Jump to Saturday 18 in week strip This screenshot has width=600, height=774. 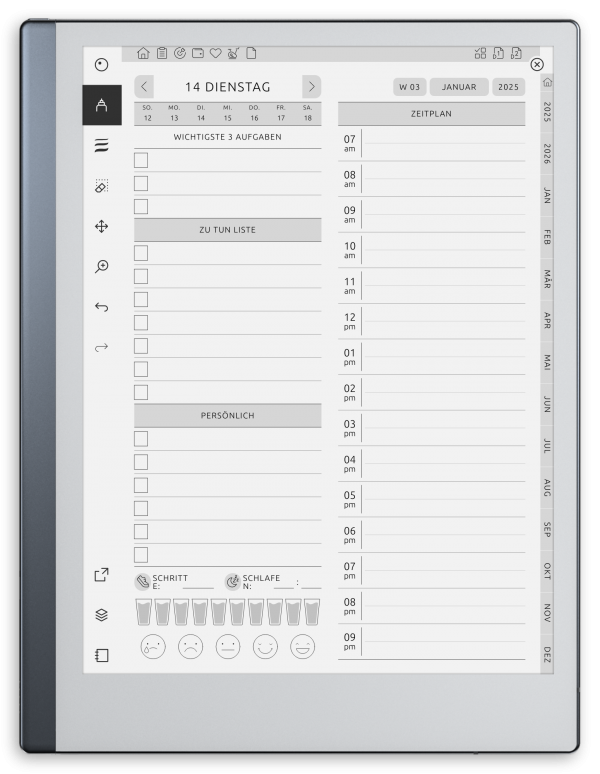(x=307, y=113)
